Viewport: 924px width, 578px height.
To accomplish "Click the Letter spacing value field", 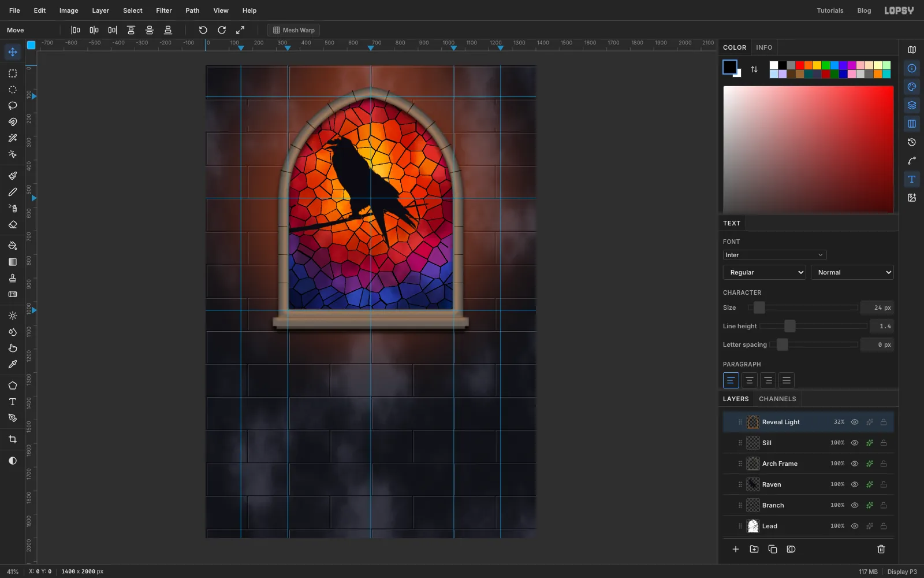I will pos(877,344).
